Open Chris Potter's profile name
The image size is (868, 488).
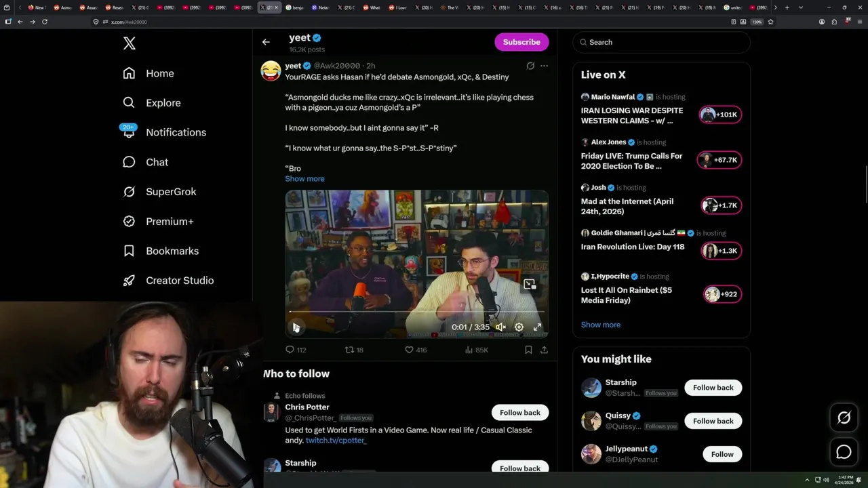coord(307,407)
